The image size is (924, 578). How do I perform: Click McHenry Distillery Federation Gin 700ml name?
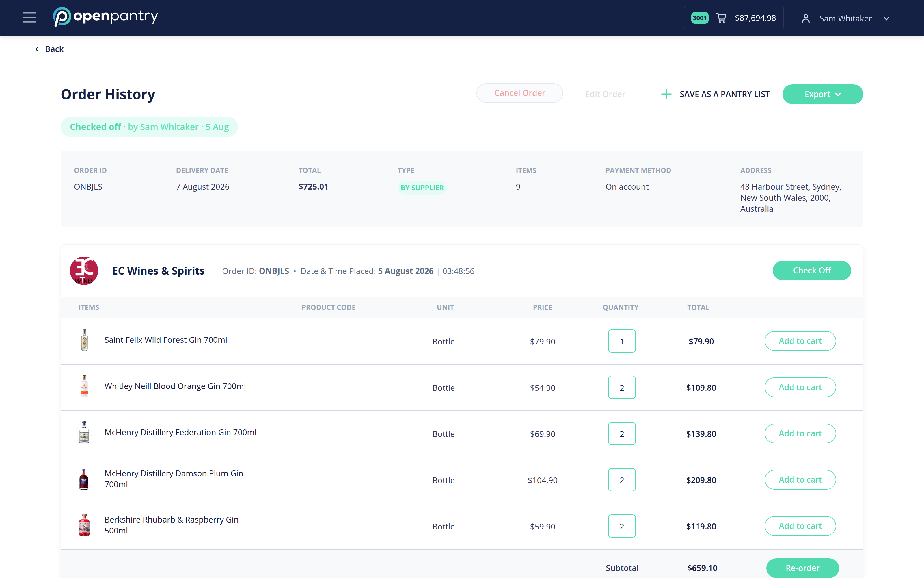click(x=180, y=432)
